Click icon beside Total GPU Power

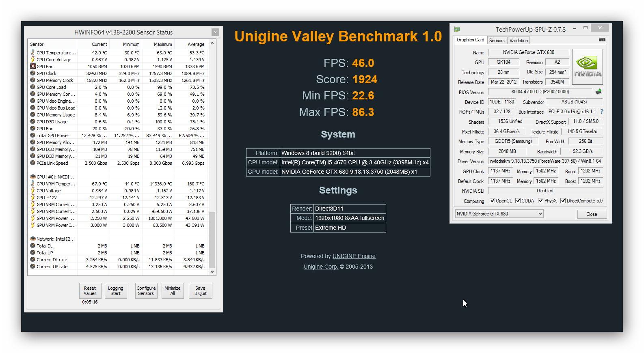[x=32, y=136]
